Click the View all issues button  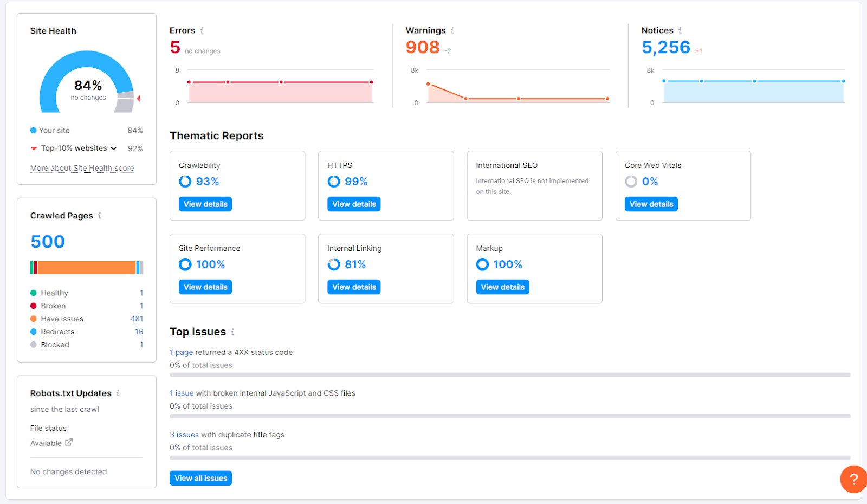(x=201, y=479)
